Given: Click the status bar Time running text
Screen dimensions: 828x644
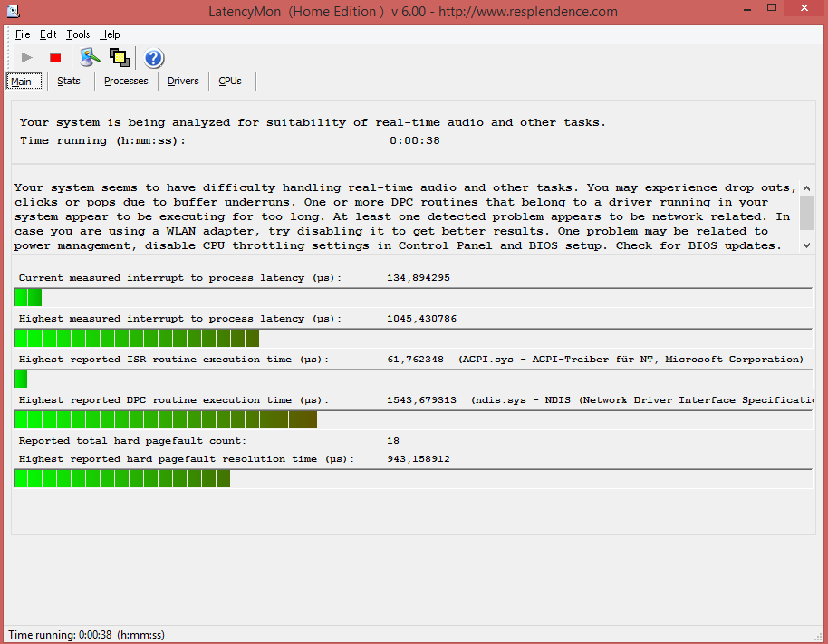Looking at the screenshot, I should click(x=86, y=635).
